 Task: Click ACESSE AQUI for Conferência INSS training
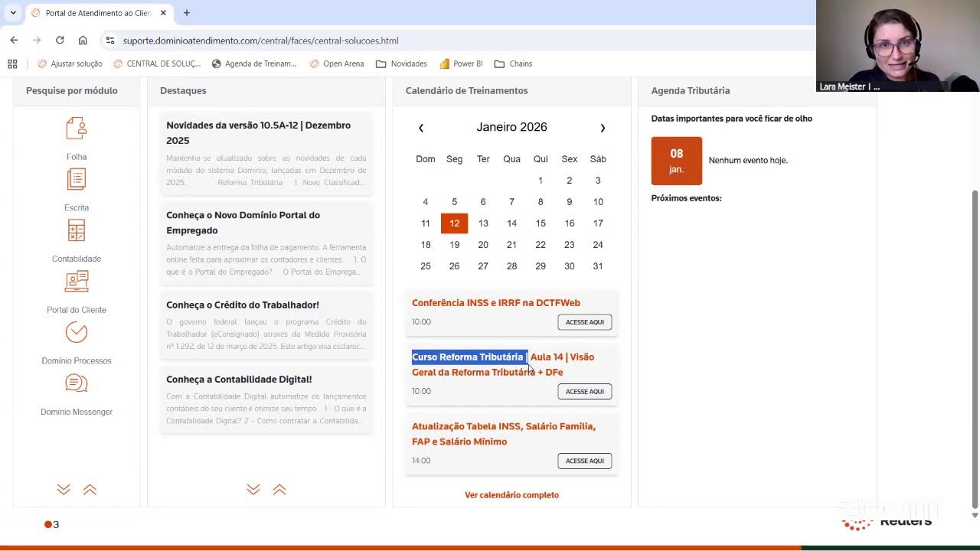point(585,322)
